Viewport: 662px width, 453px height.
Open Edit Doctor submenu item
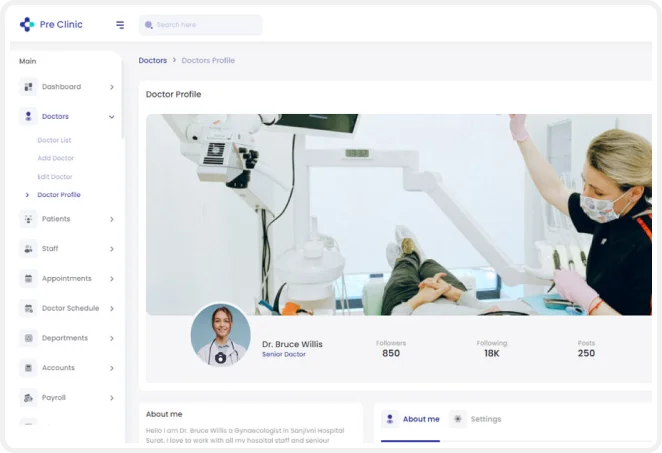point(54,176)
